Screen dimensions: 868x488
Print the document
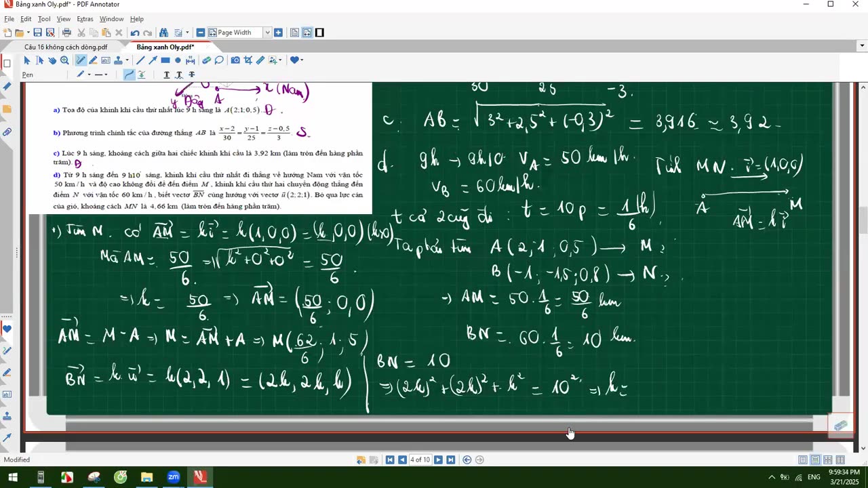pyautogui.click(x=66, y=33)
